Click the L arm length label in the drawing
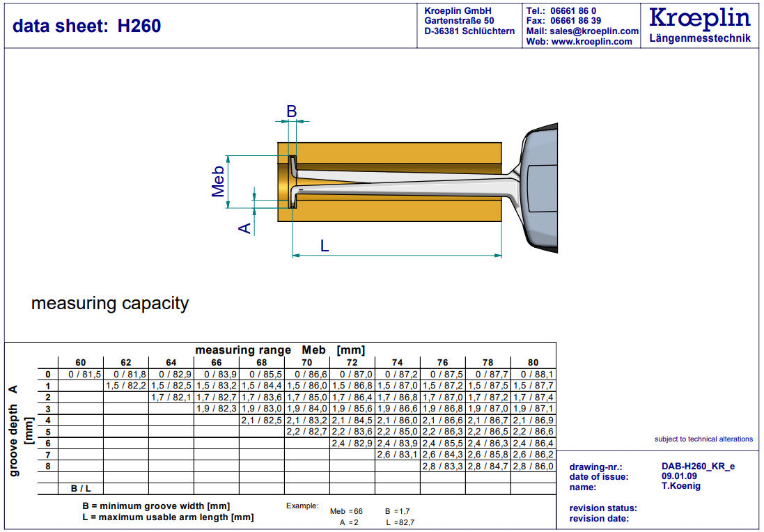This screenshot has width=764, height=532. (324, 246)
